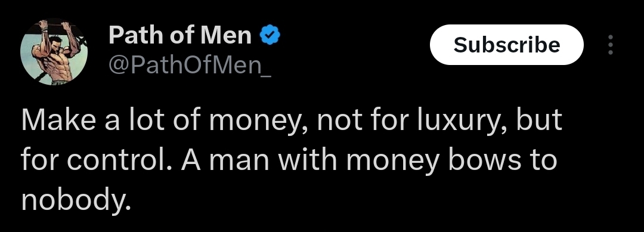This screenshot has width=644, height=232.
Task: Click the blue verified checkmark badge
Action: coord(270,35)
